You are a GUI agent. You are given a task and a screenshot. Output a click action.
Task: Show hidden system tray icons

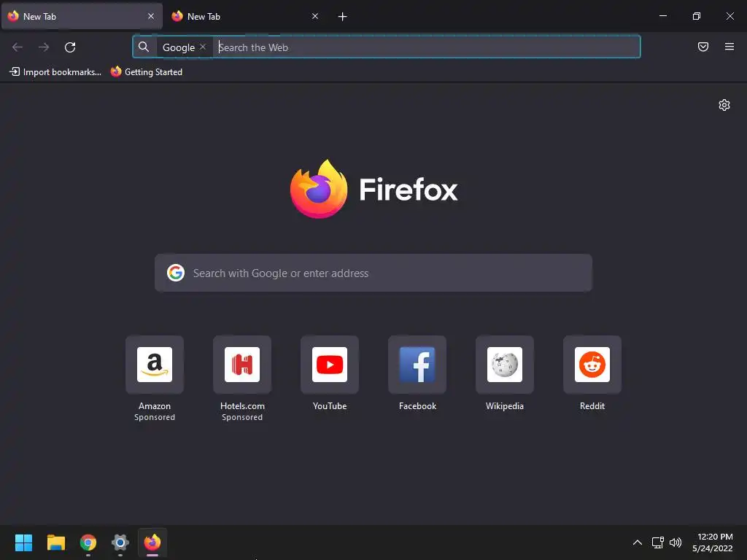[x=638, y=542]
